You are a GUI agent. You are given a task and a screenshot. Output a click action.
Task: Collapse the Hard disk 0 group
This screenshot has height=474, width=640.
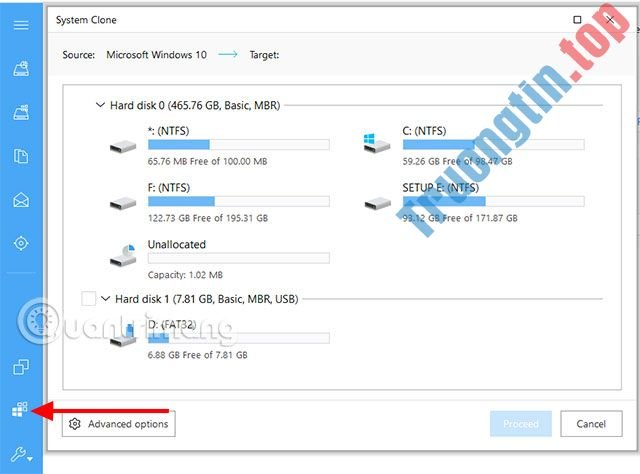(100, 105)
